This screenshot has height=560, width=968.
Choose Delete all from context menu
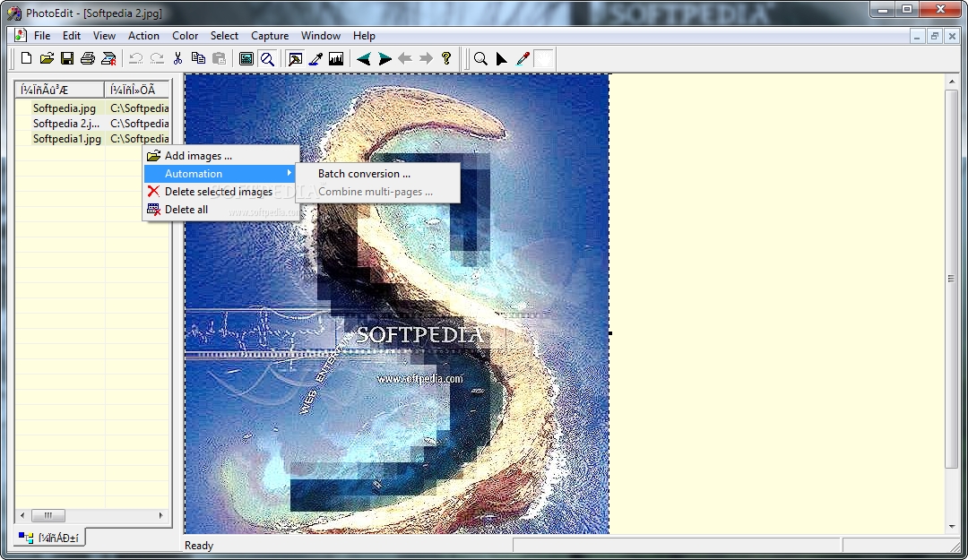221,210
